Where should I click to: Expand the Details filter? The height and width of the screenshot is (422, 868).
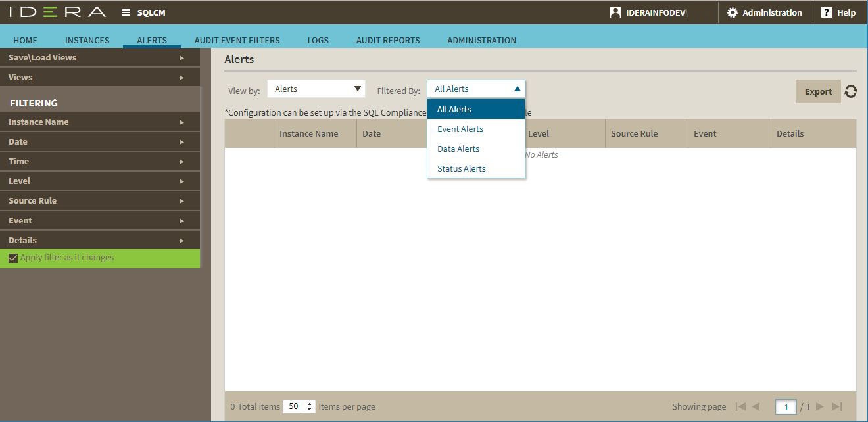(x=100, y=240)
